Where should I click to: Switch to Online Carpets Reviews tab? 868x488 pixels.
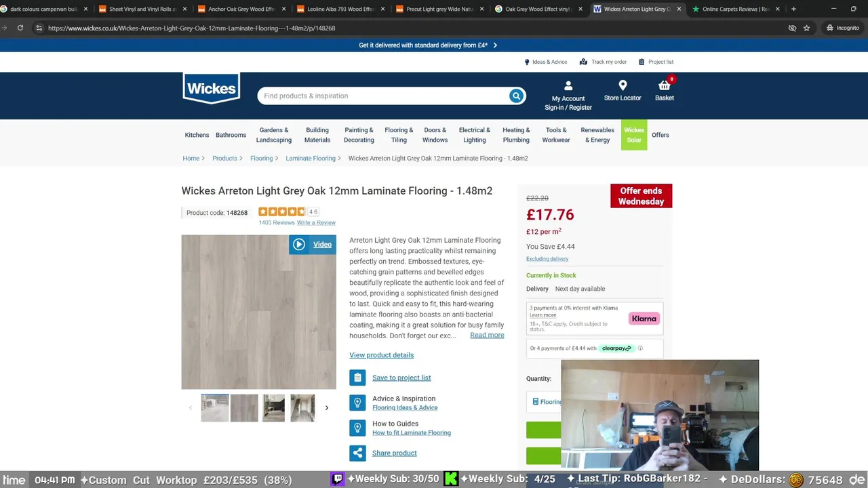tap(736, 9)
